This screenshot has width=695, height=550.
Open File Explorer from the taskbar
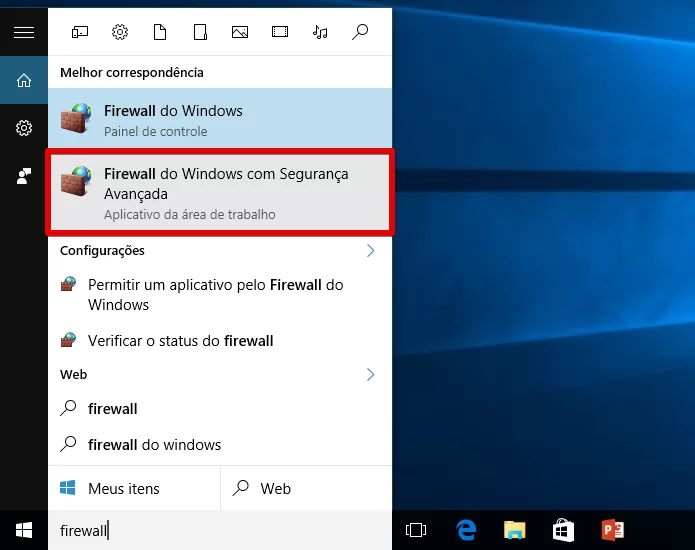(515, 530)
